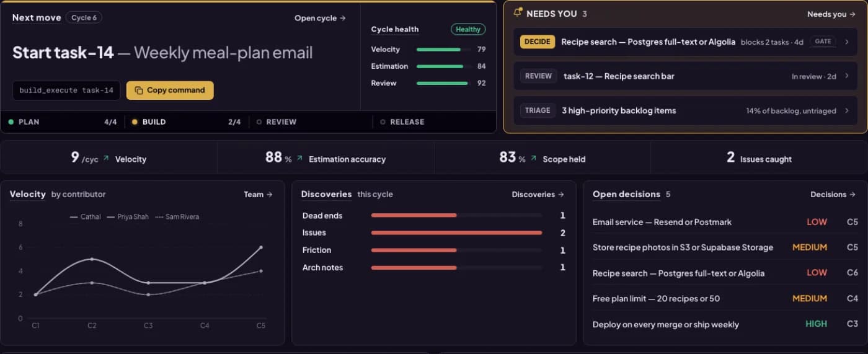
Task: Toggle the Priya Shah legend series
Action: click(x=128, y=217)
